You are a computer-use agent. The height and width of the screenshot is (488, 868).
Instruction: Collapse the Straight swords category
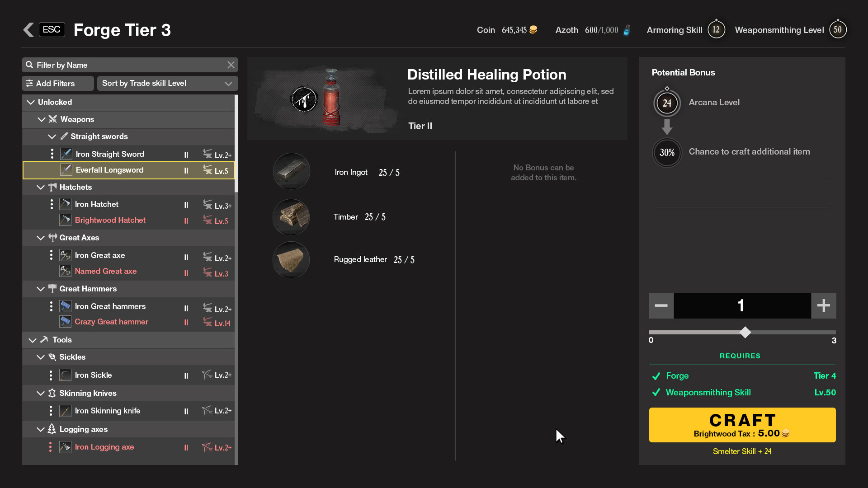point(52,136)
